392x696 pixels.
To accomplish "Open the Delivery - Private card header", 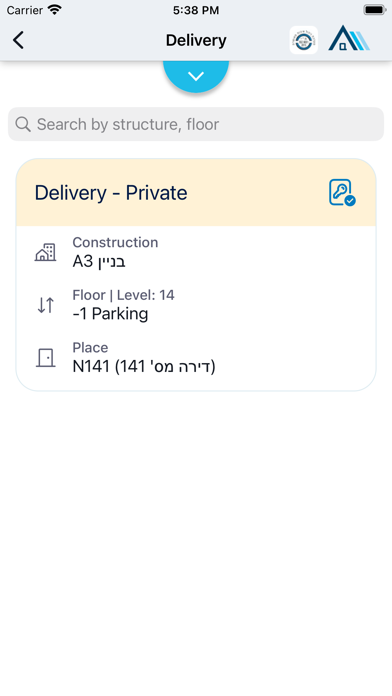I will (196, 193).
